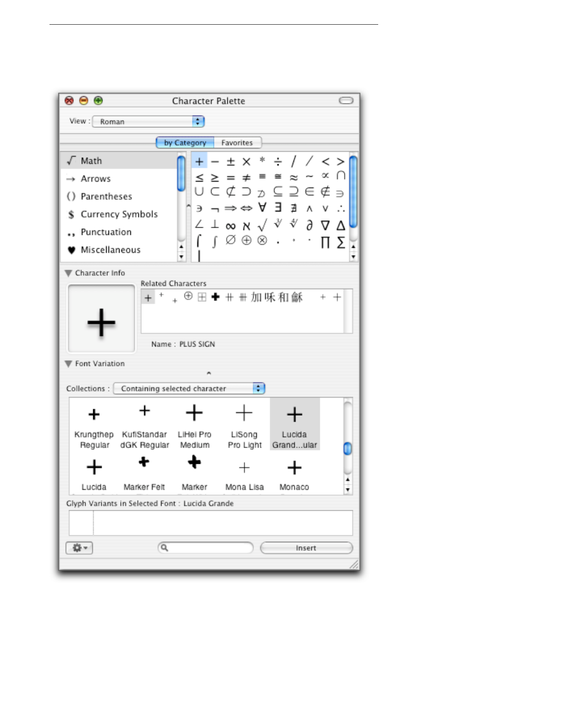The height and width of the screenshot is (728, 562).
Task: Open the Collections dropdown
Action: [189, 388]
